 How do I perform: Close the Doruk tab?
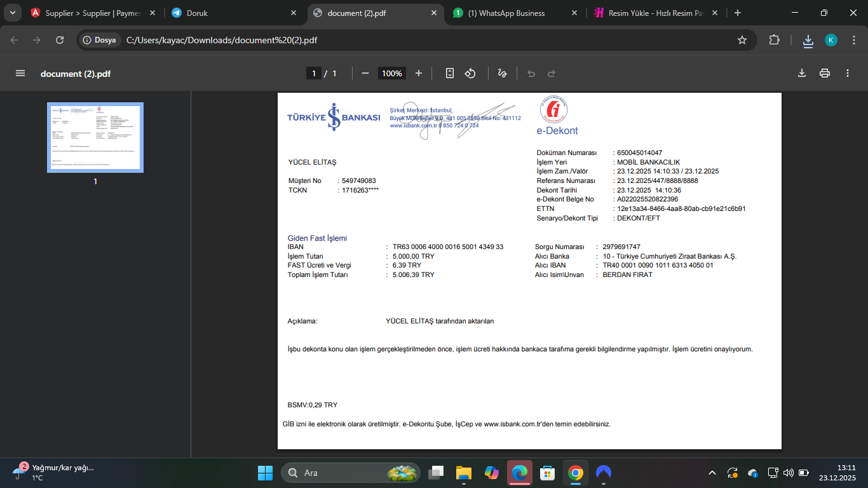293,13
